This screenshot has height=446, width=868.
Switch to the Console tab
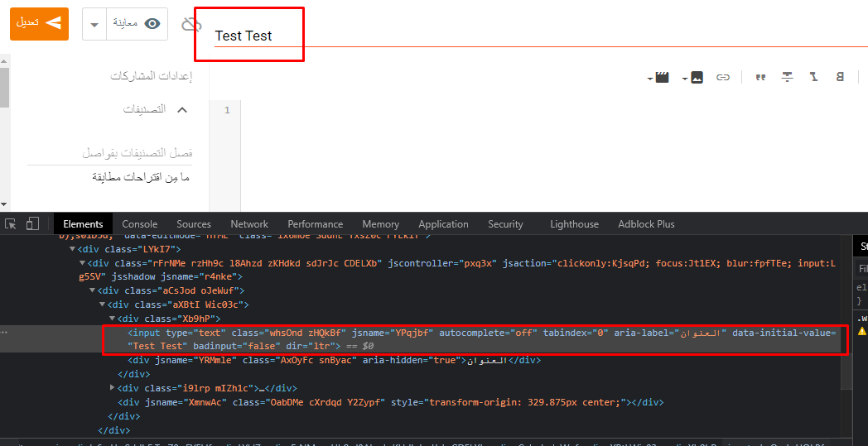[139, 224]
